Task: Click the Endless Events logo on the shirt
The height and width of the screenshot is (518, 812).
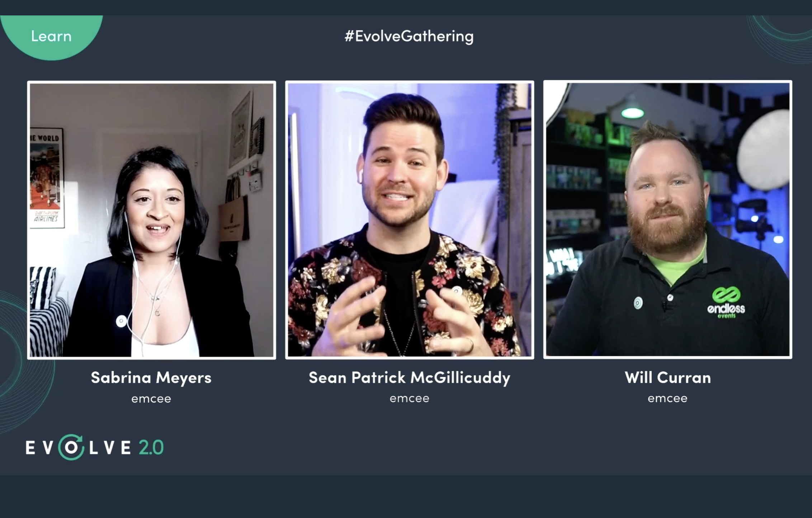Action: (726, 303)
